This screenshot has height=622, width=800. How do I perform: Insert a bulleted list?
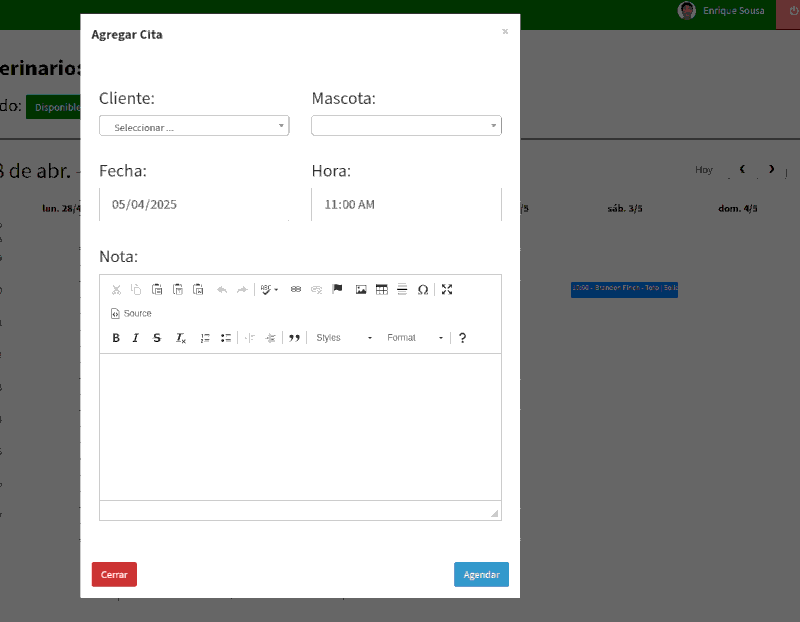coord(226,338)
